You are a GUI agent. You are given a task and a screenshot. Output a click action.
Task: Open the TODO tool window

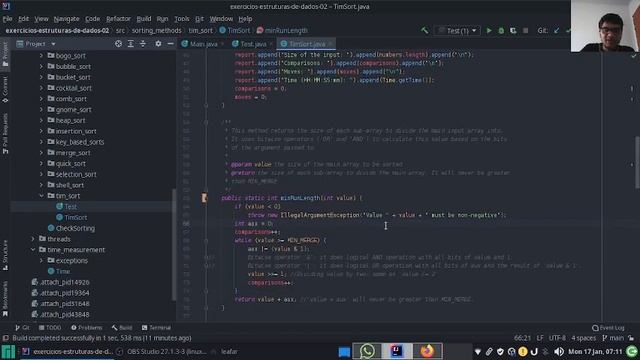click(50, 327)
